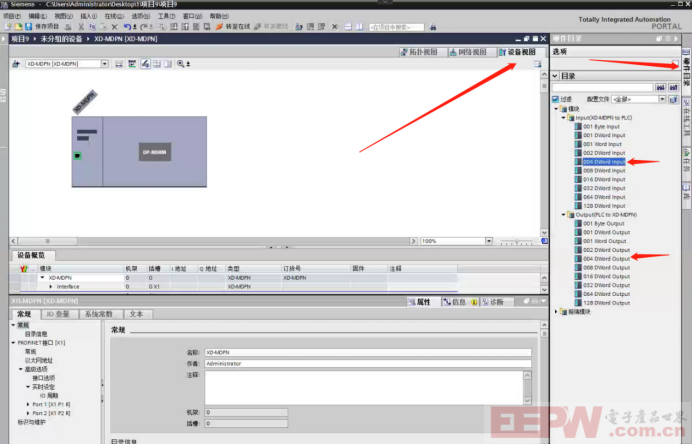Click the search-down icon in catalog
Screen dimensions: 692x444
pos(660,87)
